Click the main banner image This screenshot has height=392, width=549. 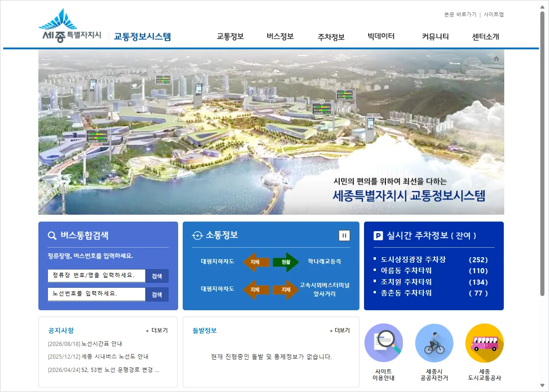pos(271,132)
